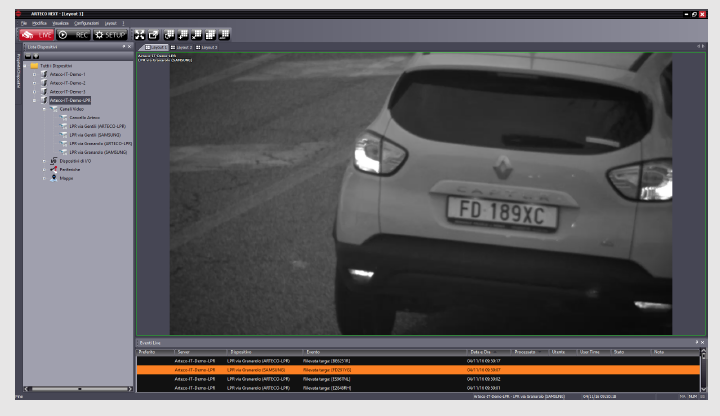Open the Visualizza menu
The width and height of the screenshot is (720, 416).
pos(61,23)
